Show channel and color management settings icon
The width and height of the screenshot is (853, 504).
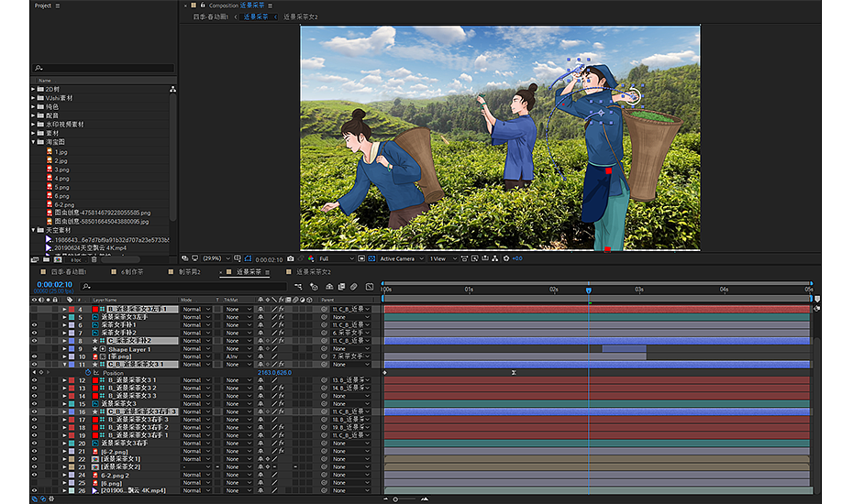coord(311,258)
